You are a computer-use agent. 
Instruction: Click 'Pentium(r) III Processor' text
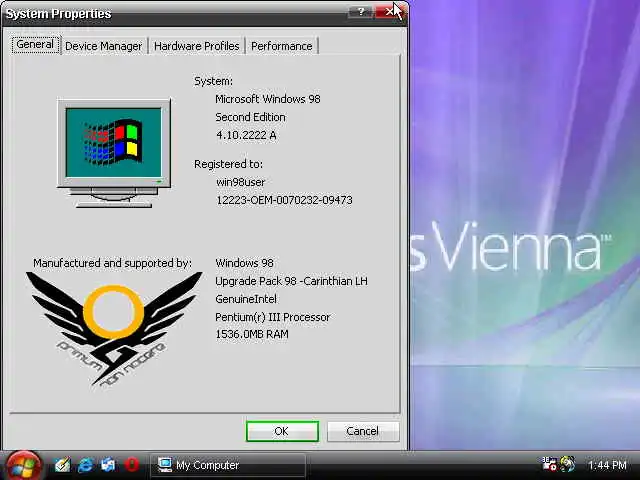pyautogui.click(x=273, y=317)
